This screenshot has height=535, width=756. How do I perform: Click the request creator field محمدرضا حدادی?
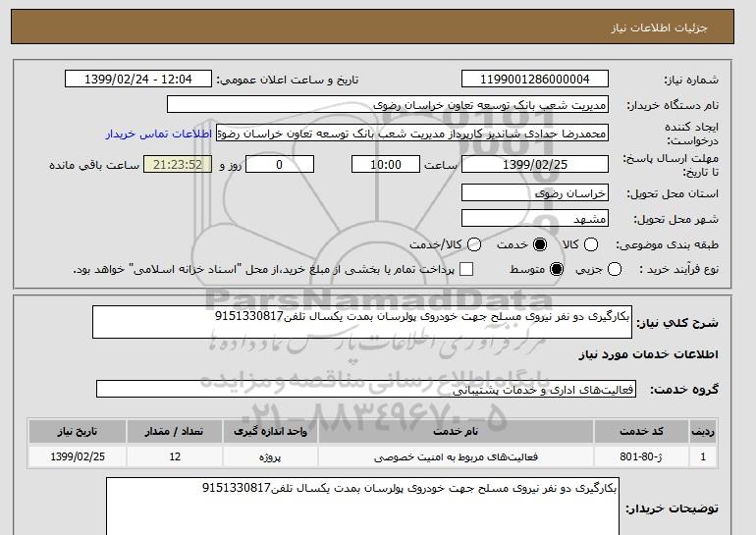tap(412, 134)
